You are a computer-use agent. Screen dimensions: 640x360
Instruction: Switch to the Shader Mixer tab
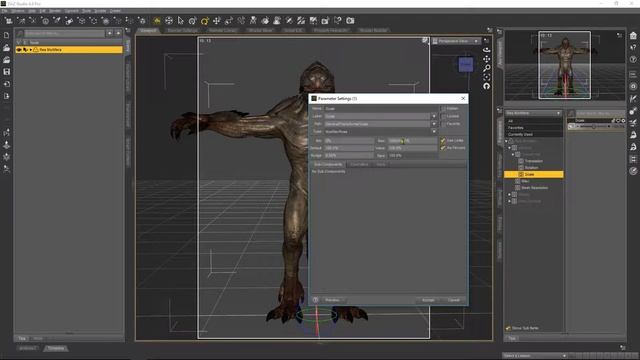(x=260, y=30)
